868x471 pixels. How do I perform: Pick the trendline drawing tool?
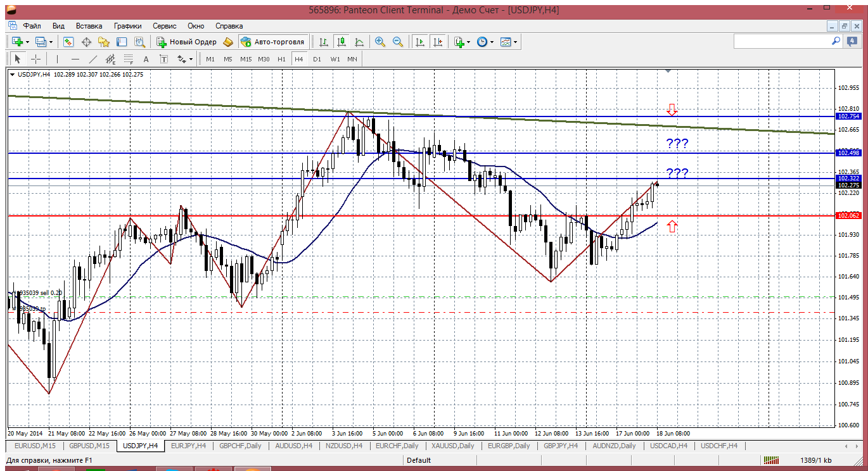[93, 59]
